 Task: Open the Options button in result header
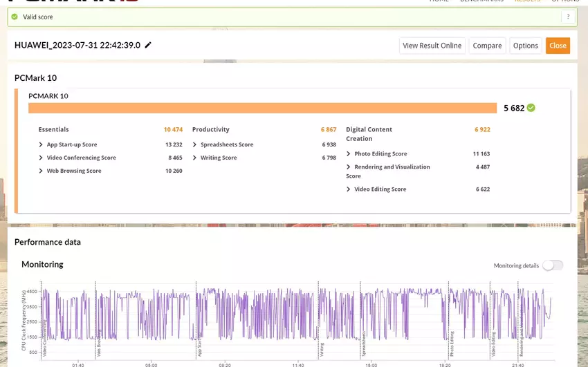pyautogui.click(x=525, y=46)
